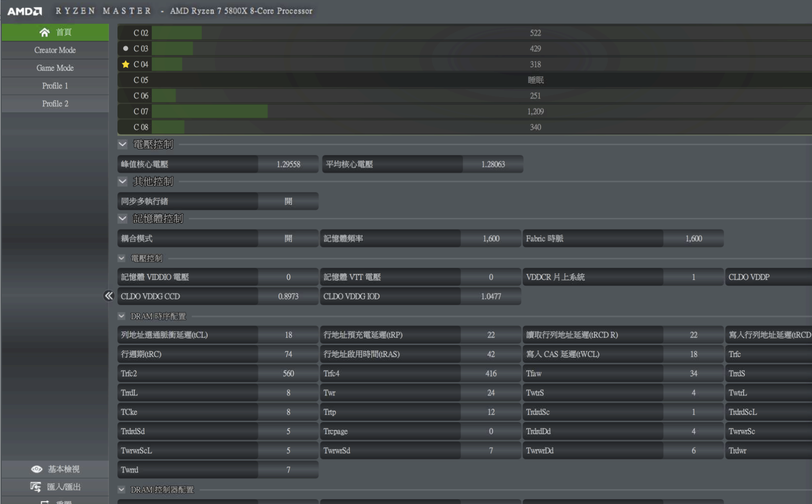Viewport: 812px width, 504px height.
Task: Open 匯入/匯出 import/export
Action: coord(55,487)
